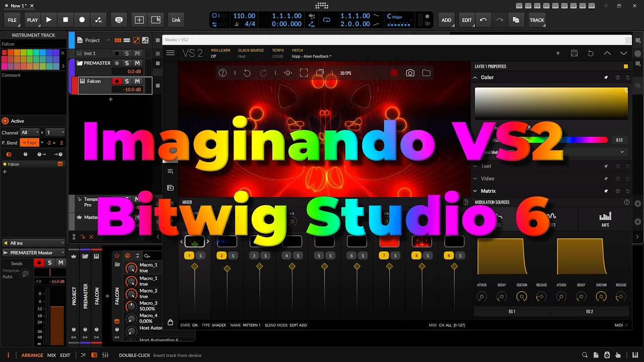The height and width of the screenshot is (362, 644).
Task: Mute the PREMASTER track
Action: (137, 63)
